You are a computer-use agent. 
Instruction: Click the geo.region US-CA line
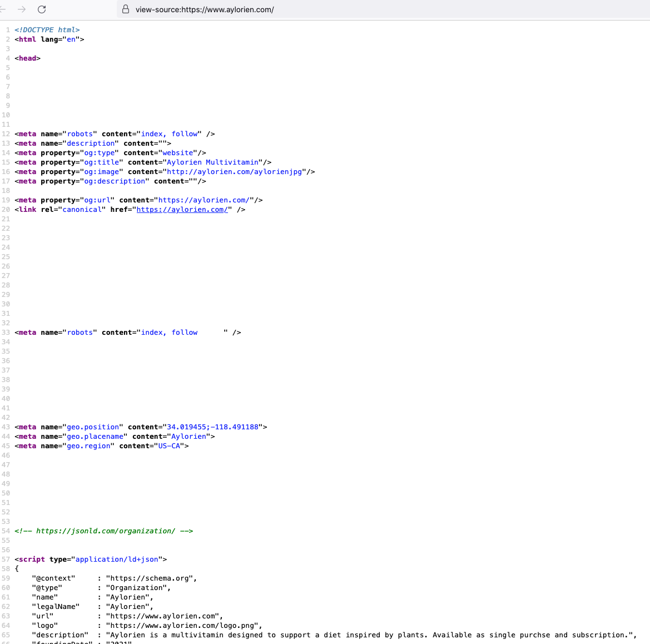coord(102,446)
